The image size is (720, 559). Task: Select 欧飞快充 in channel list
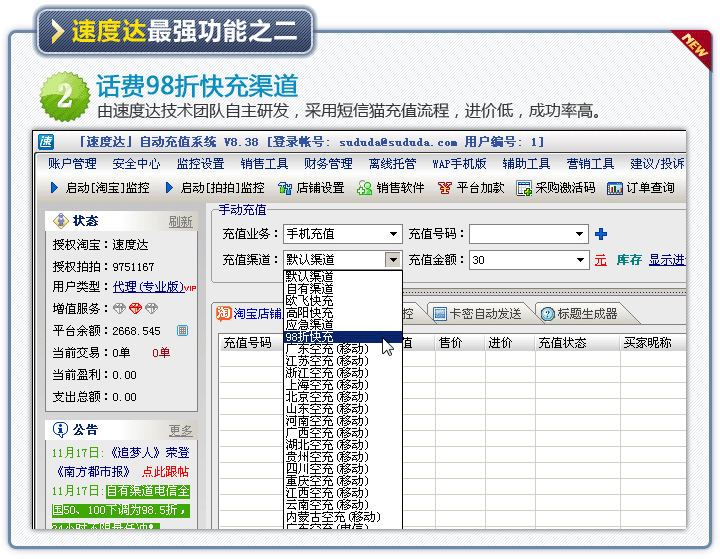click(x=343, y=301)
